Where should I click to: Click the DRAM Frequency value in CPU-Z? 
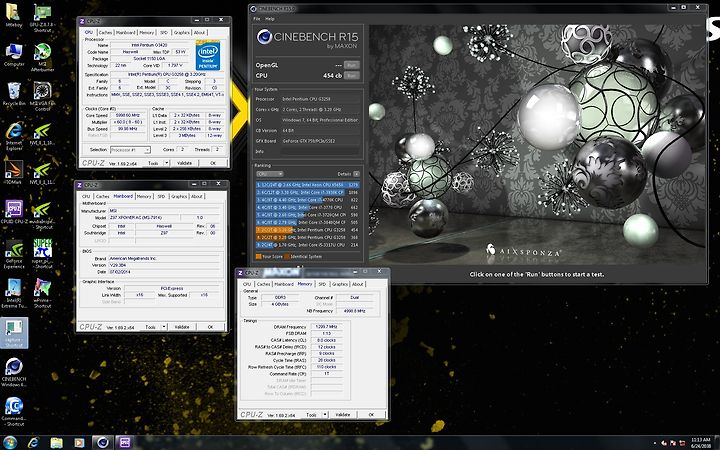(x=326, y=327)
